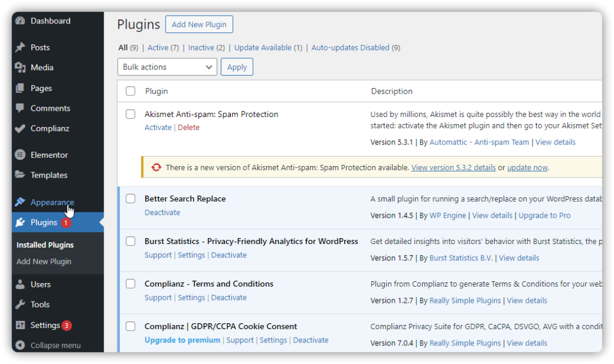Open Tools in the sidebar menu
Viewport: 614px width, 364px height.
(x=40, y=305)
